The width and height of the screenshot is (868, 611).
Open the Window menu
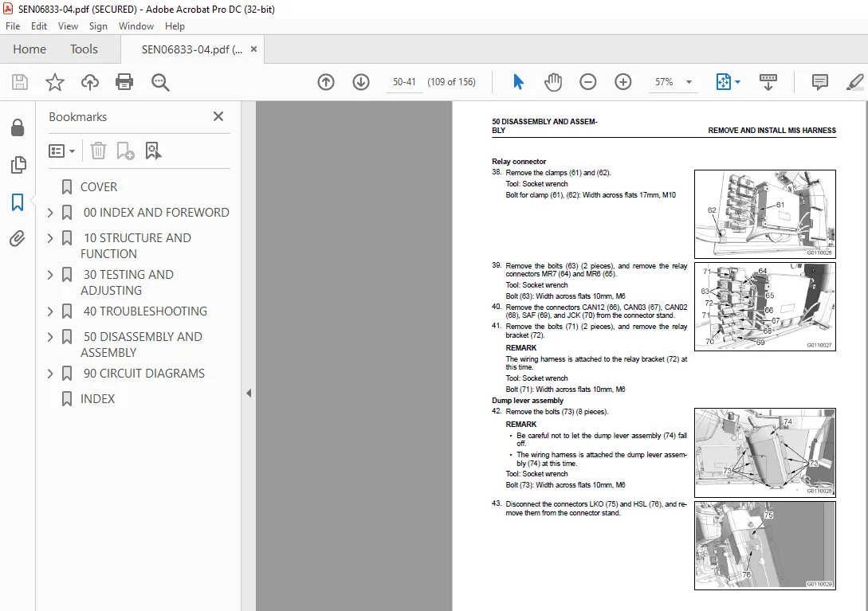click(136, 26)
